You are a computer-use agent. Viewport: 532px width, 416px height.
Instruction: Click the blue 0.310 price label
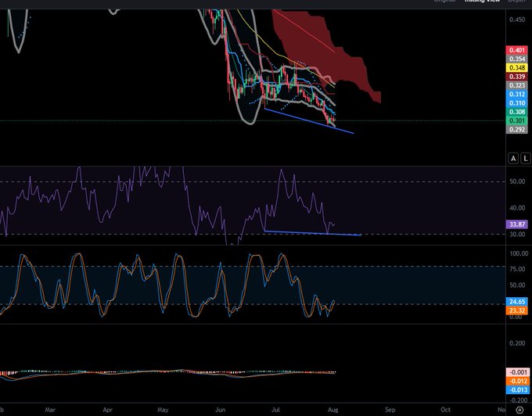click(516, 103)
